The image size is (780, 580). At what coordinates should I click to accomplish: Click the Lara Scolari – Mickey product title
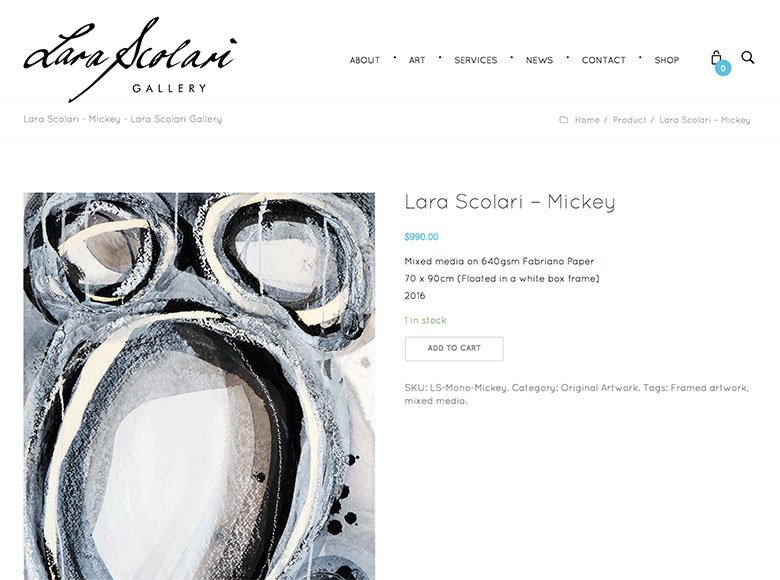point(510,202)
